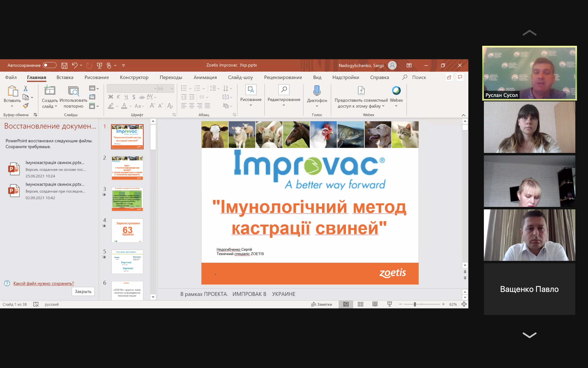Open the Share icon at ribbon right
The image size is (588, 368).
449,77
